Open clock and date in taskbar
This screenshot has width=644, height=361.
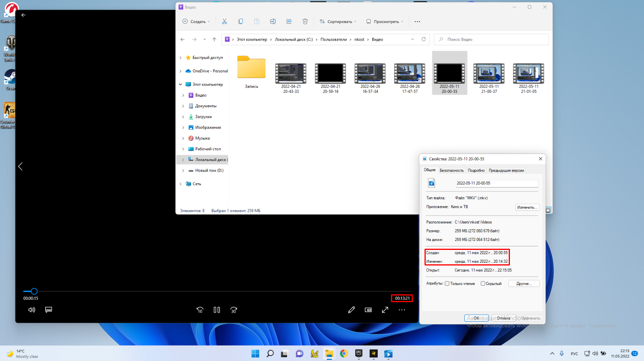click(620, 354)
